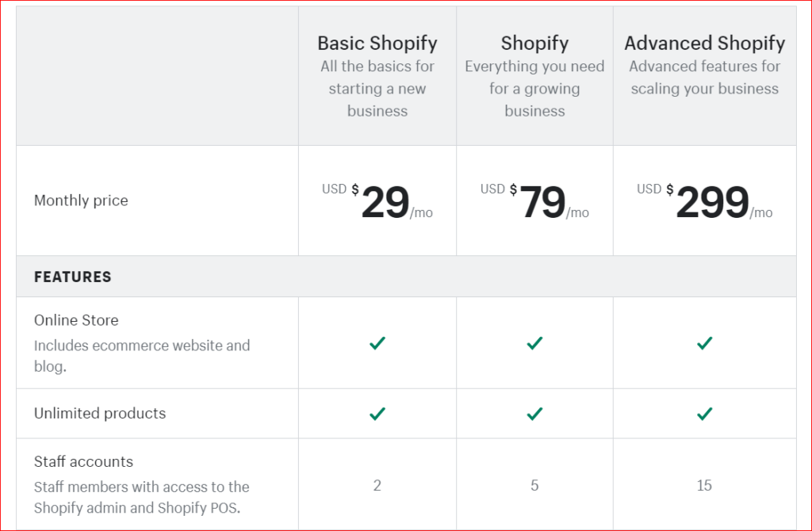
Task: Click Advanced Shopify Unlimited products checkmark
Action: pos(704,414)
